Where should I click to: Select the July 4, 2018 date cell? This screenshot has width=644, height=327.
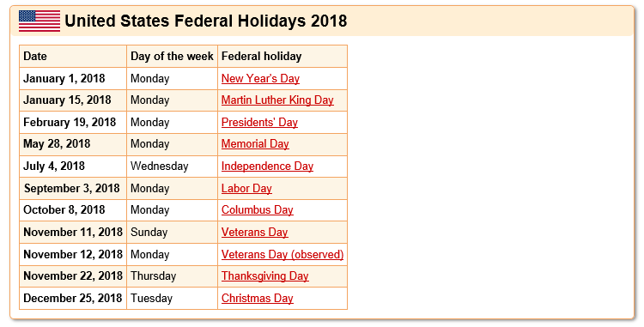(x=73, y=167)
